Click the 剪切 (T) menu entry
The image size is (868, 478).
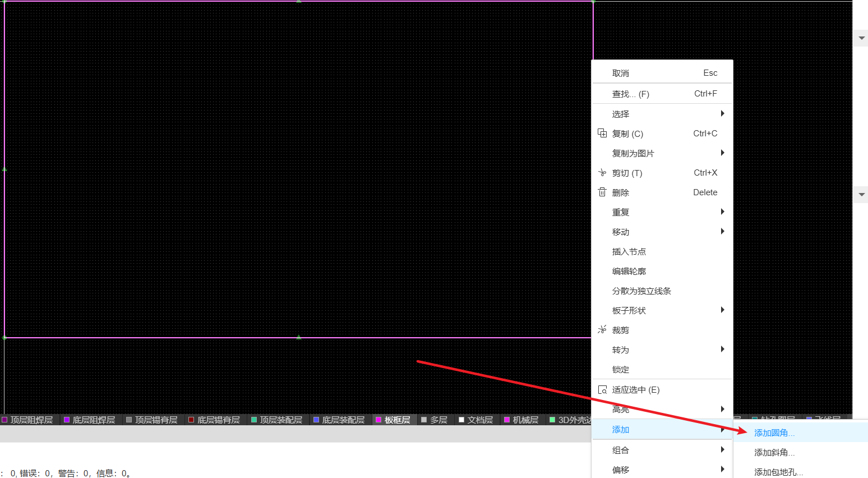pyautogui.click(x=662, y=173)
